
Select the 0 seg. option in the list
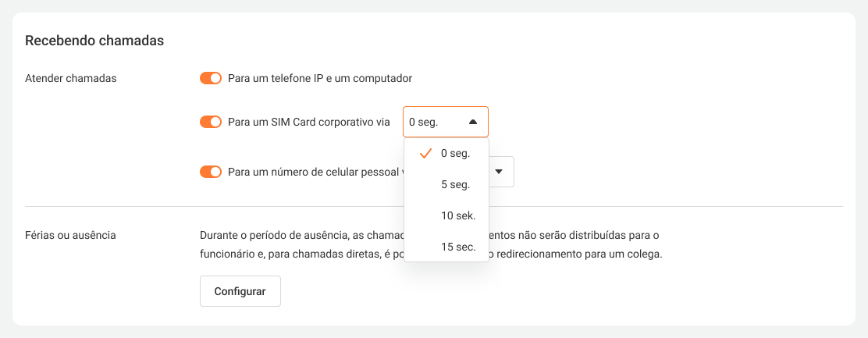pyautogui.click(x=455, y=154)
